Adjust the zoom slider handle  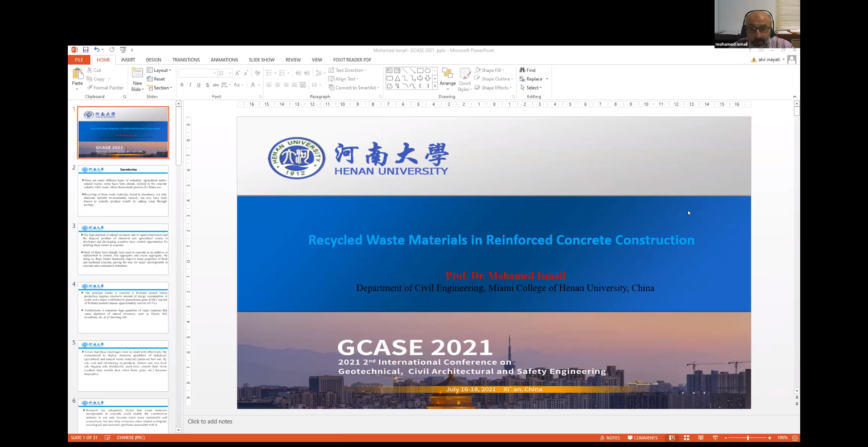point(748,438)
